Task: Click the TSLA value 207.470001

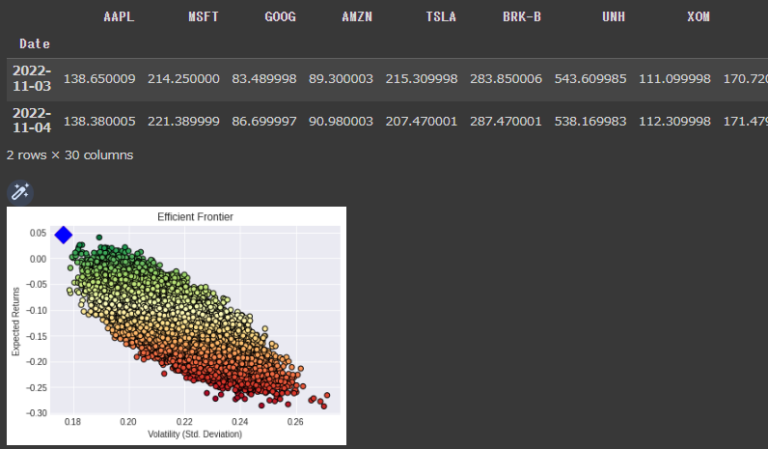Action: point(420,121)
